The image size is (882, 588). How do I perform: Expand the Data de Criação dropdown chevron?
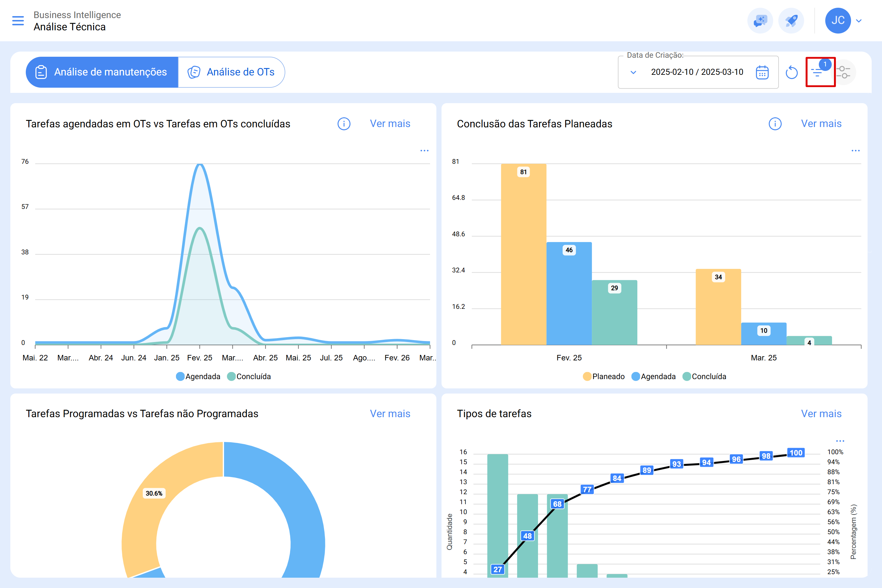(x=633, y=73)
